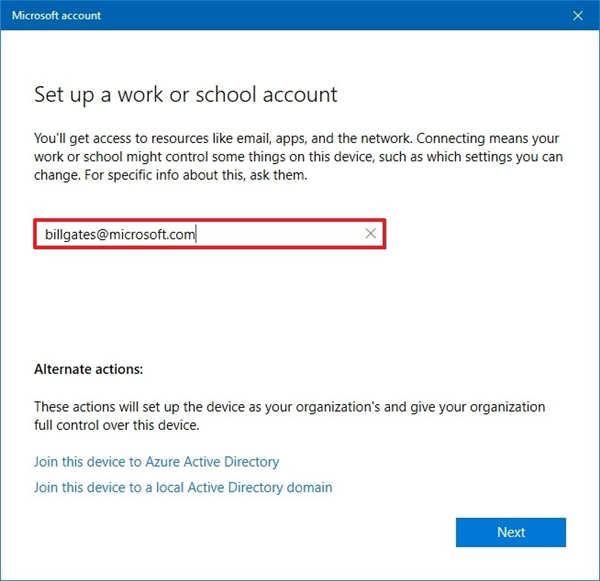The width and height of the screenshot is (600, 581).
Task: Open Join this device to Azure Active Directory
Action: 157,462
